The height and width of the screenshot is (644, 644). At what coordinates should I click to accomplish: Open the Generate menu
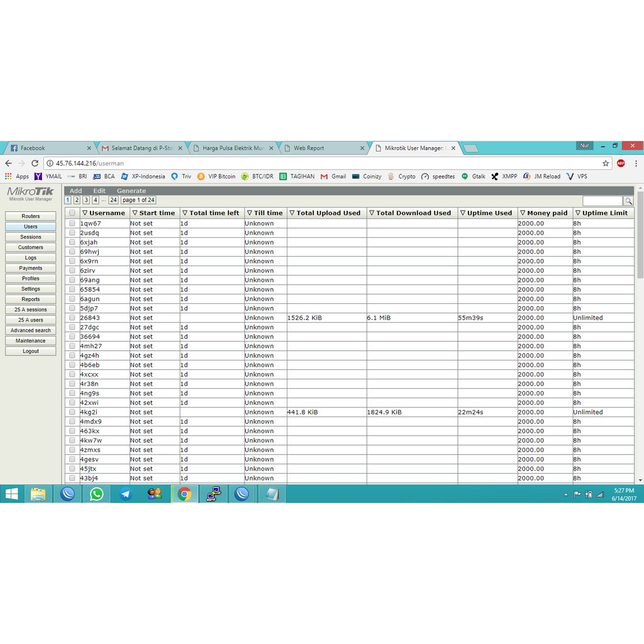tap(131, 191)
